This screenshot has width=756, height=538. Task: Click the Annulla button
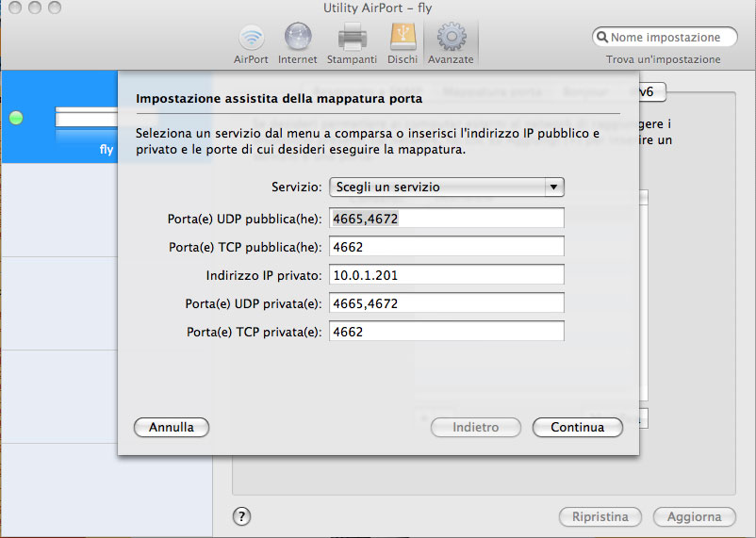(x=172, y=427)
